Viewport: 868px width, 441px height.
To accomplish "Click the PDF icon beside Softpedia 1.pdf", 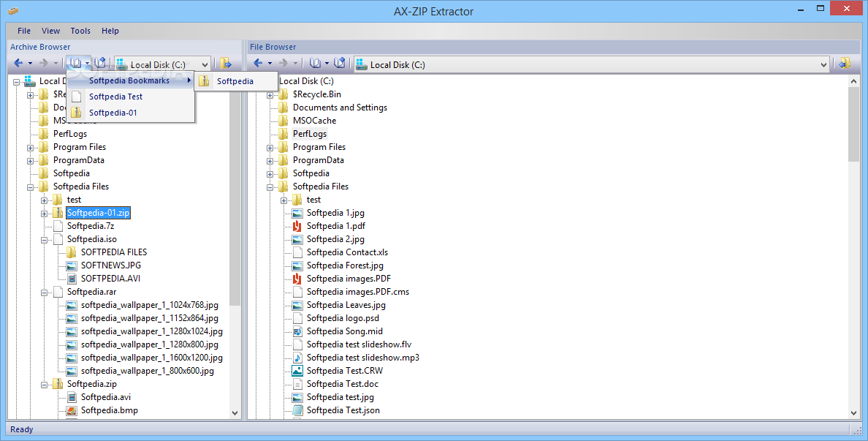I will [297, 226].
